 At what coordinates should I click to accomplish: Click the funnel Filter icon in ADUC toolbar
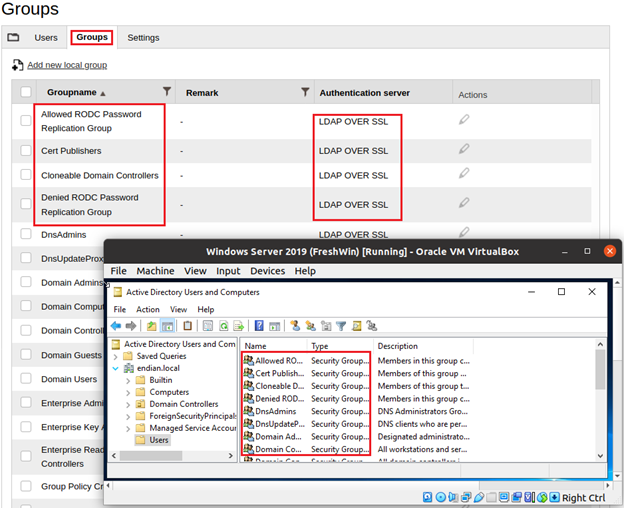(341, 326)
